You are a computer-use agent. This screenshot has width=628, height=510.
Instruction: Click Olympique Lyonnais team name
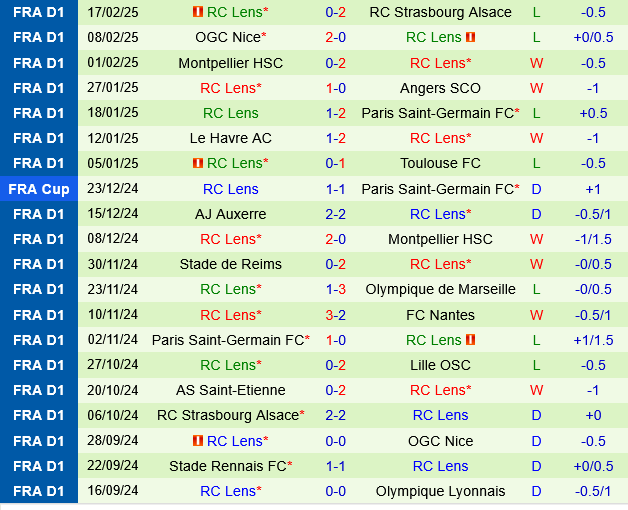[440, 491]
